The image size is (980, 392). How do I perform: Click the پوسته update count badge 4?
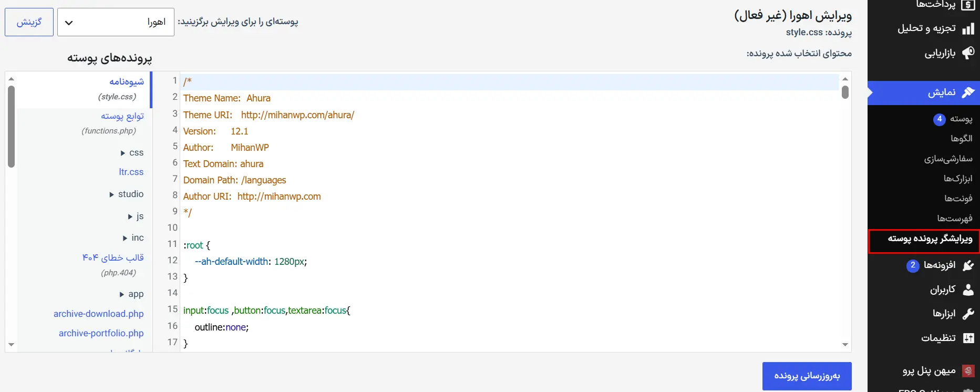click(x=939, y=119)
